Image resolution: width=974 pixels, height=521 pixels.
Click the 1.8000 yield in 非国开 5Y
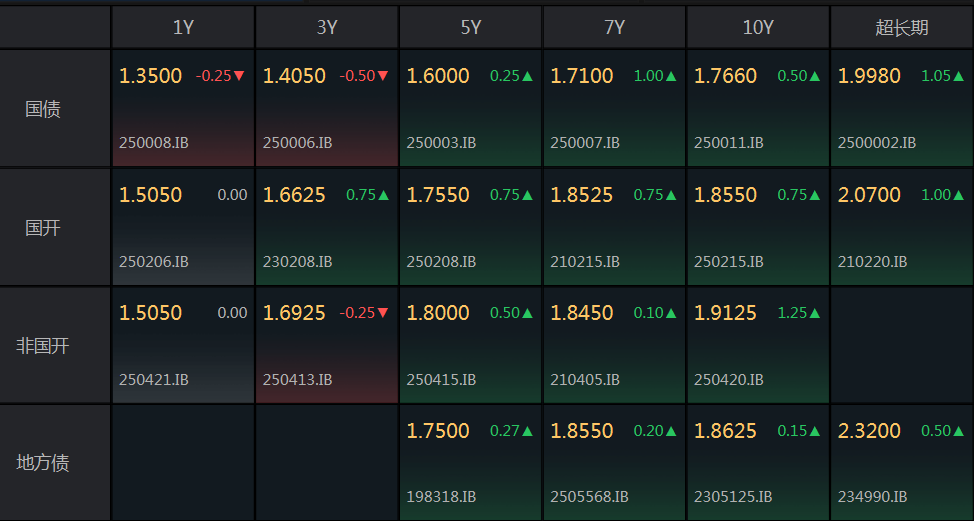438,313
